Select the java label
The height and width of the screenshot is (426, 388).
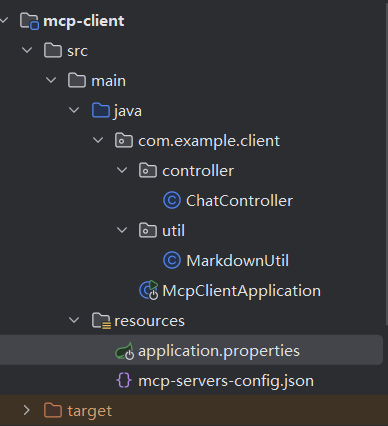tap(128, 111)
